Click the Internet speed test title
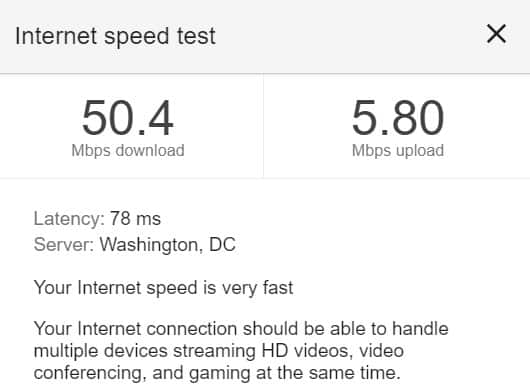Screen dimensions: 530x391 click(115, 36)
